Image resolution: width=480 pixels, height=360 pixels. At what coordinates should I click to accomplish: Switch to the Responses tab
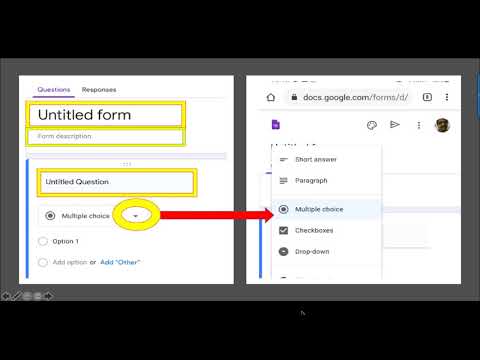coord(99,90)
